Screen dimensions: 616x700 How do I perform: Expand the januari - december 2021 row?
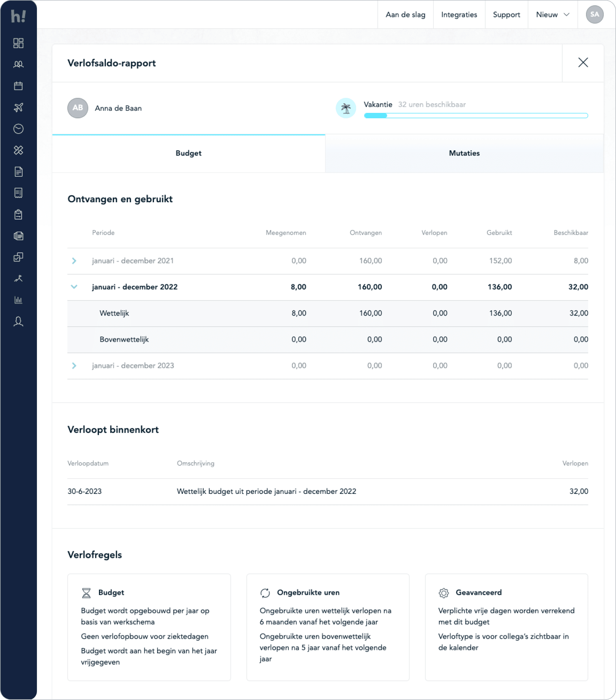pos(74,261)
